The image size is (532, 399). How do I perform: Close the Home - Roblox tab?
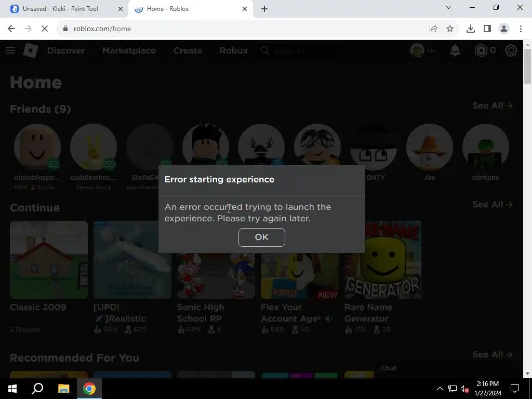pyautogui.click(x=245, y=9)
